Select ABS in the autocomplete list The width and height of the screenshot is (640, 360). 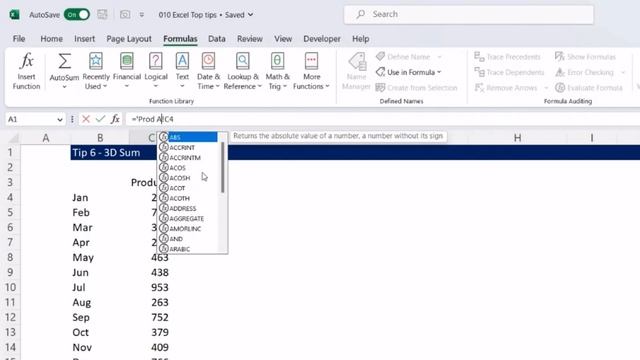[x=188, y=137]
